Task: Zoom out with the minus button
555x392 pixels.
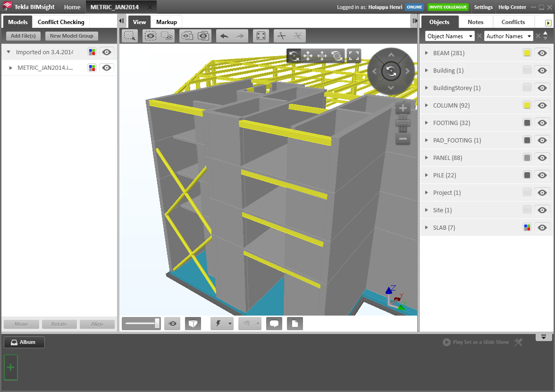Action: 403,139
